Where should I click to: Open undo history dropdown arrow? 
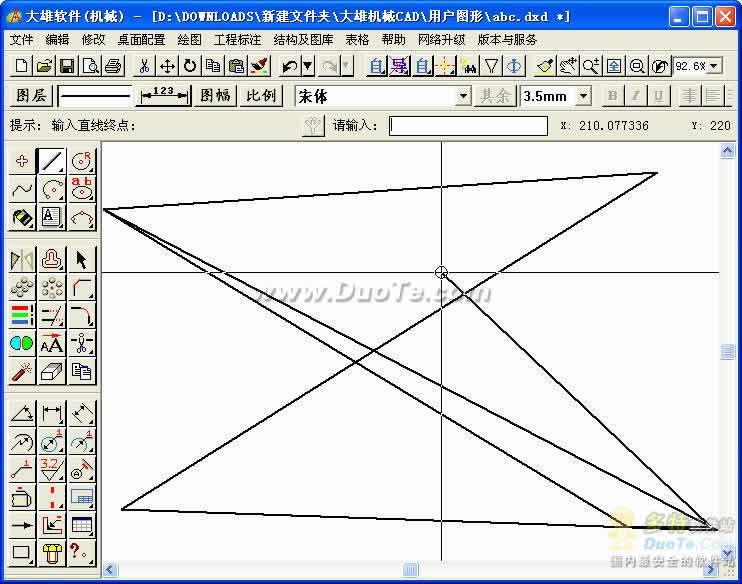[x=308, y=66]
